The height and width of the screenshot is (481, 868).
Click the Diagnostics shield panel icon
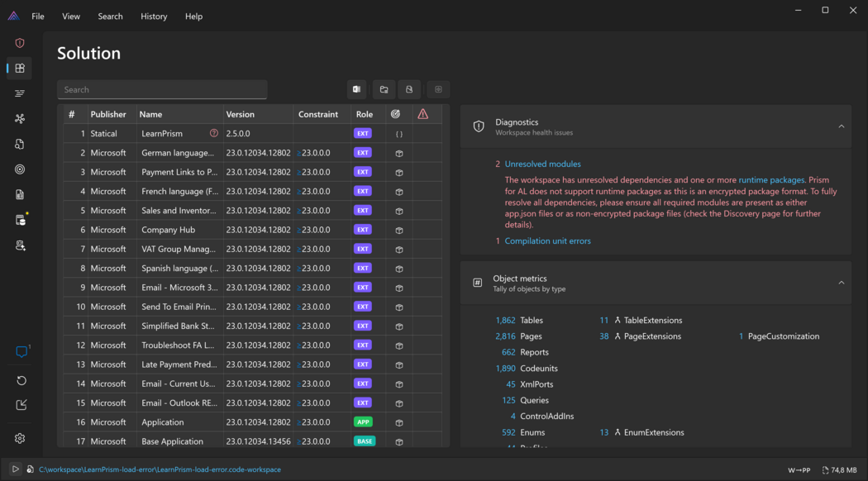click(479, 126)
